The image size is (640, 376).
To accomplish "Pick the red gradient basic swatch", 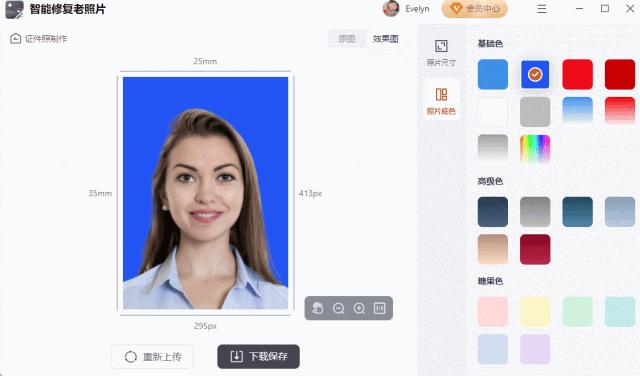I will pos(620,110).
